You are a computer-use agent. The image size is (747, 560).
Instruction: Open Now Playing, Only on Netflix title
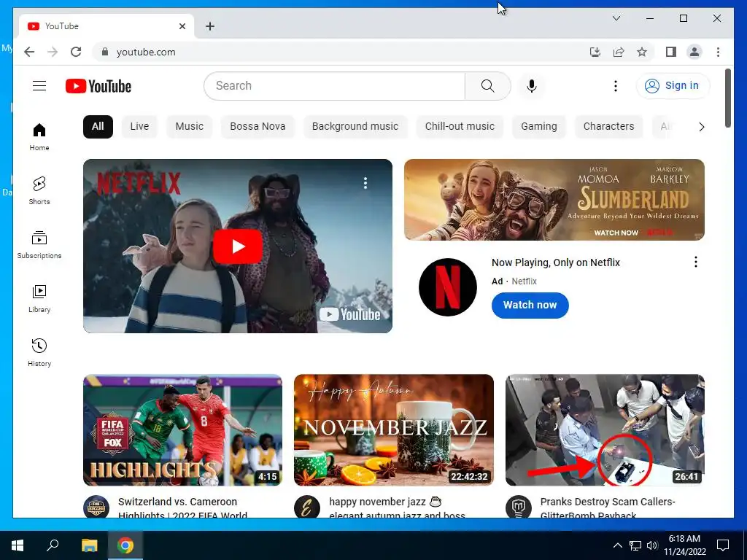pos(555,262)
